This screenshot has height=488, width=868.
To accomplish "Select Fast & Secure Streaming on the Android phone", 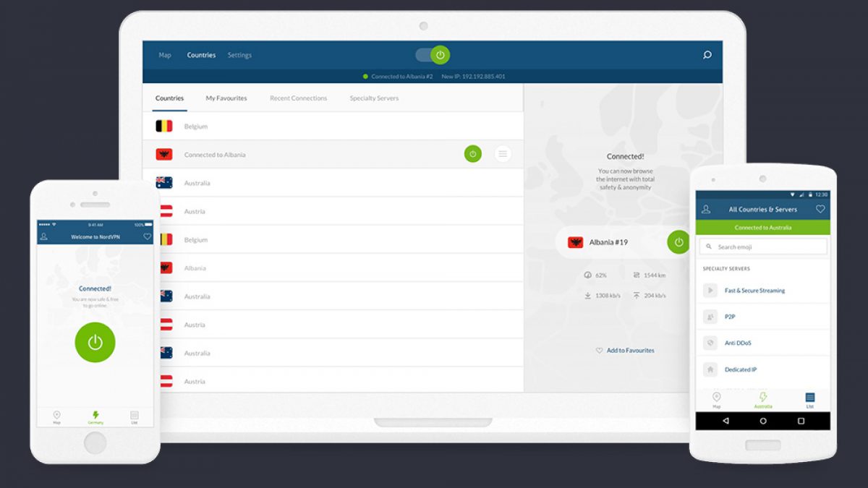I will 754,291.
